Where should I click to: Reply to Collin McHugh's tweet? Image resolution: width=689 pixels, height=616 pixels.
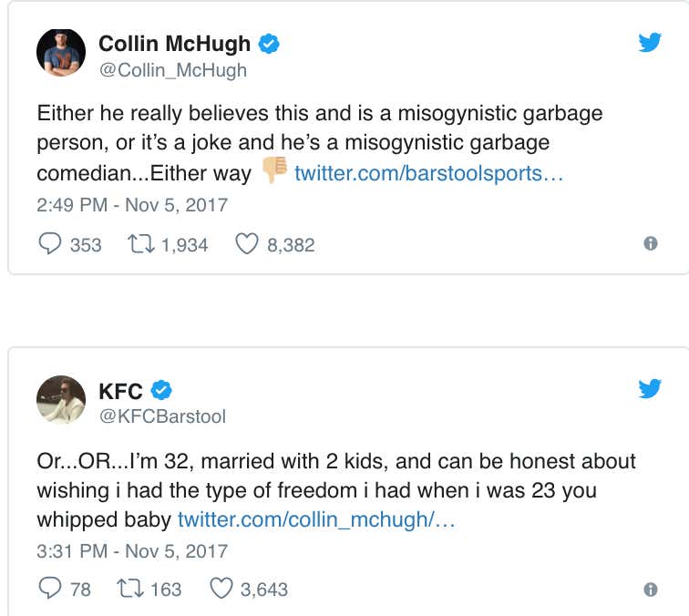(50, 244)
